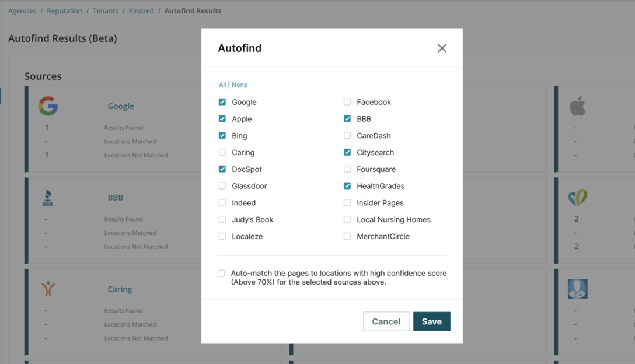Click the green heart CareDash logo
Image resolution: width=635 pixels, height=364 pixels.
(577, 197)
